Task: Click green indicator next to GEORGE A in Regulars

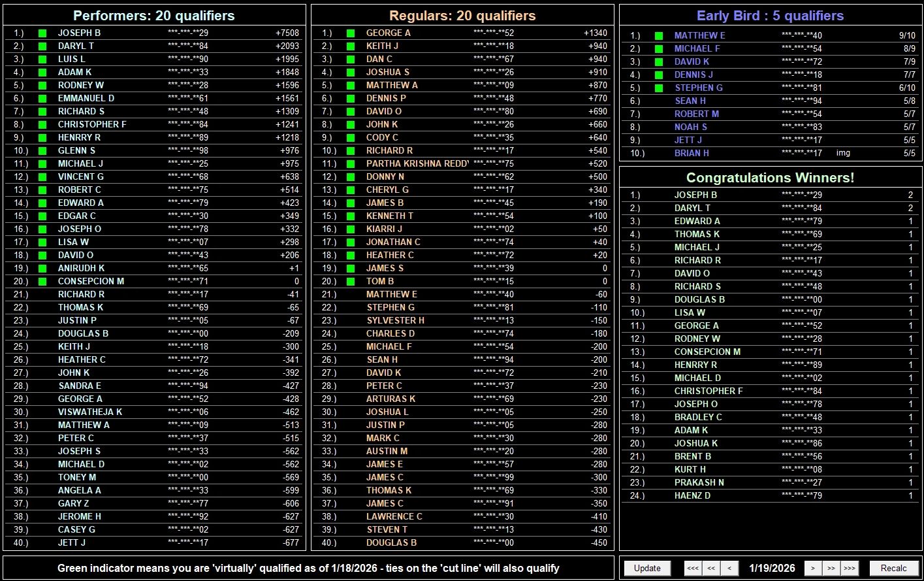Action: point(351,33)
